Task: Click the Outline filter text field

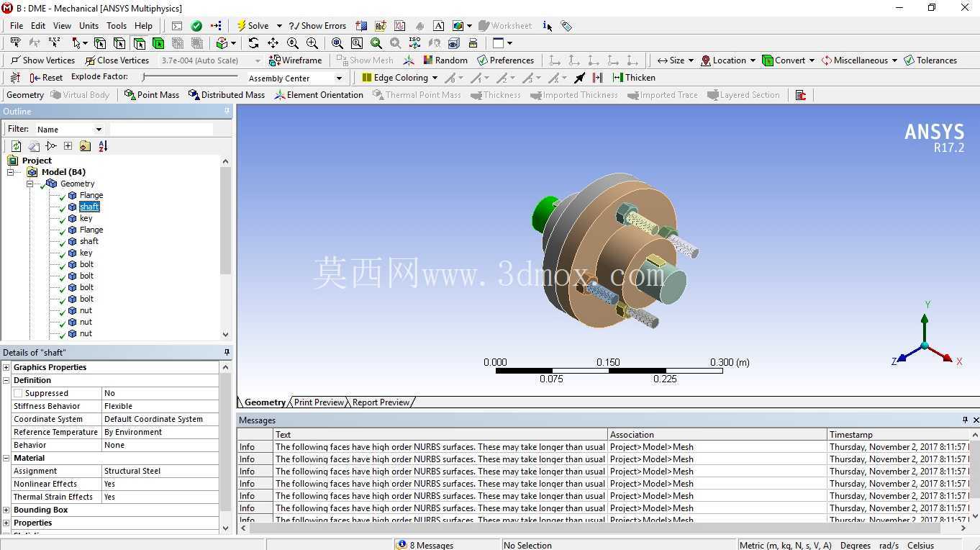Action: coord(161,129)
